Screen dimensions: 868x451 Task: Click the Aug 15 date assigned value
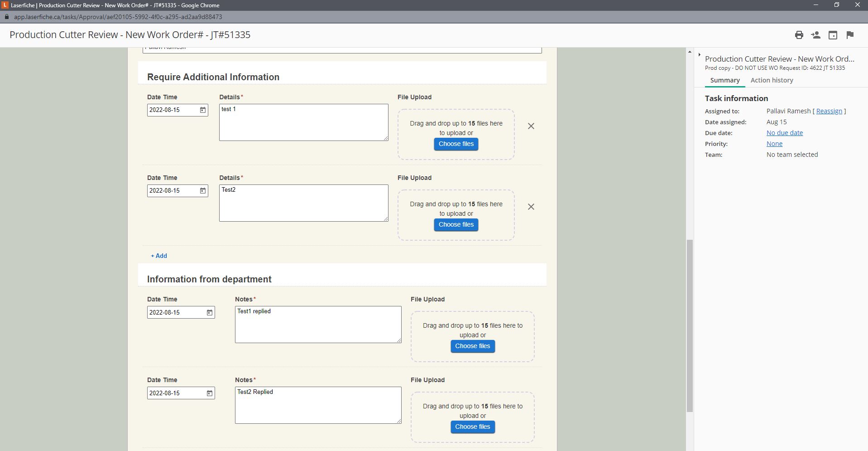(777, 122)
